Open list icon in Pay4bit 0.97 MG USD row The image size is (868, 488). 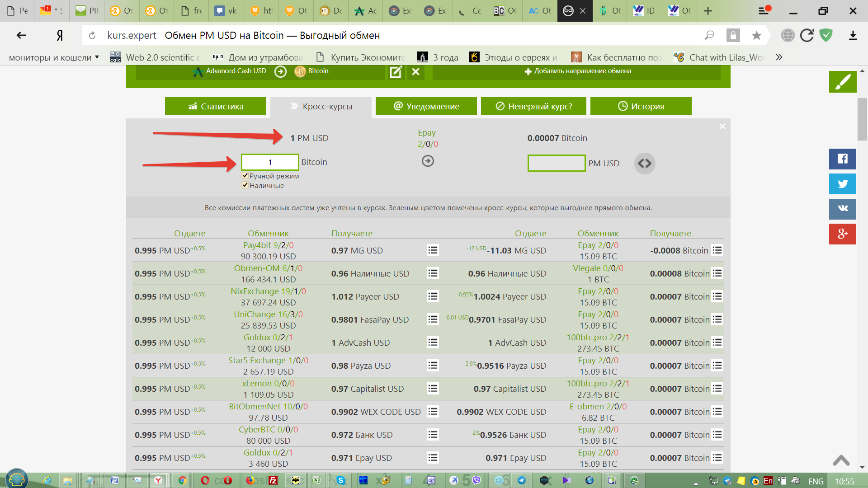(433, 250)
